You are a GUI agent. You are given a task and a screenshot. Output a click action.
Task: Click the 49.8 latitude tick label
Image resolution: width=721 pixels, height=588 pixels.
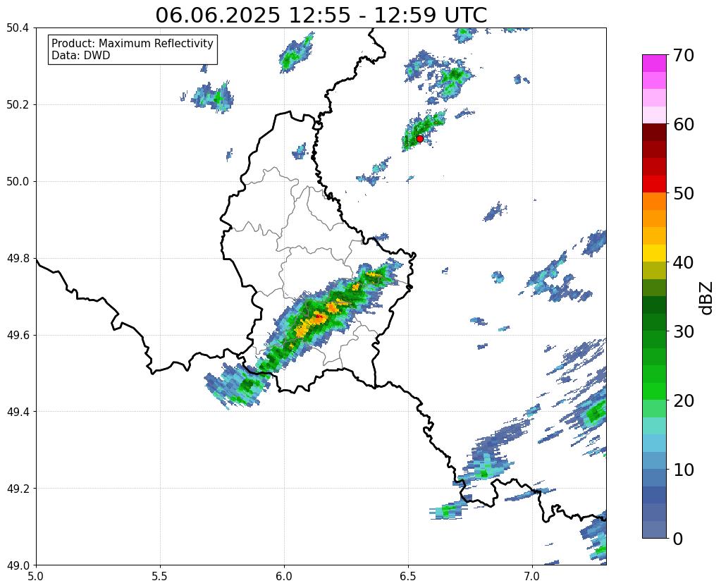tap(18, 258)
